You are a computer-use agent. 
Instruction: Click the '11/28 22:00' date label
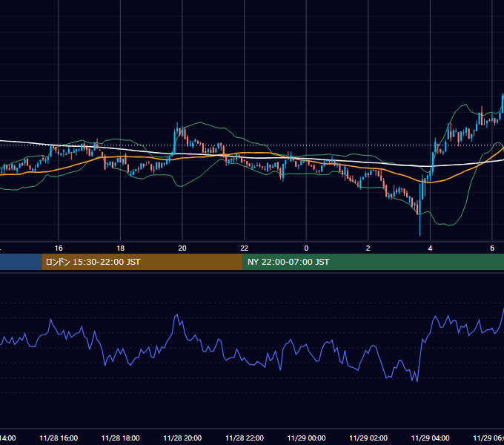click(245, 438)
